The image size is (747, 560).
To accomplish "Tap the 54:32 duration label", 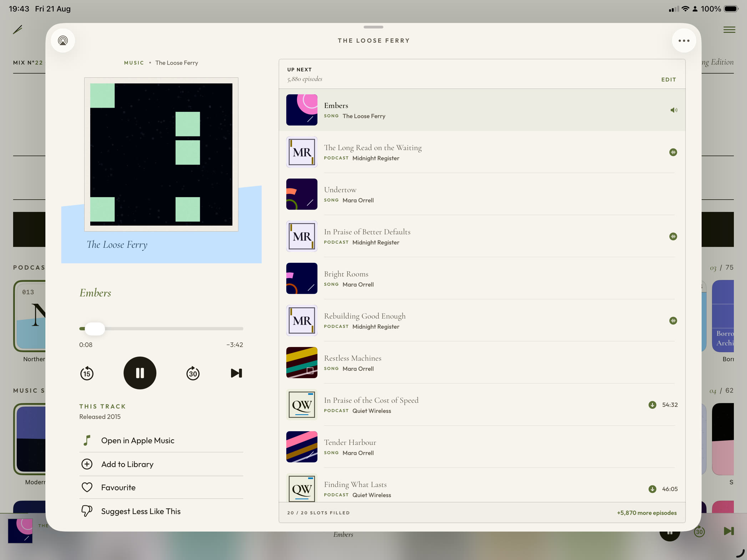I will tap(670, 405).
